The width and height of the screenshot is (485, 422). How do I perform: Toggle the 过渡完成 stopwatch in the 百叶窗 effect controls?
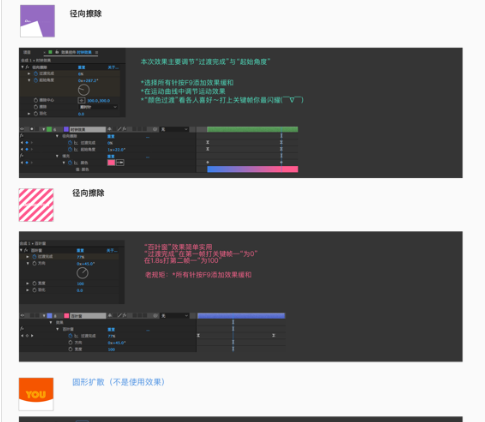coord(34,256)
